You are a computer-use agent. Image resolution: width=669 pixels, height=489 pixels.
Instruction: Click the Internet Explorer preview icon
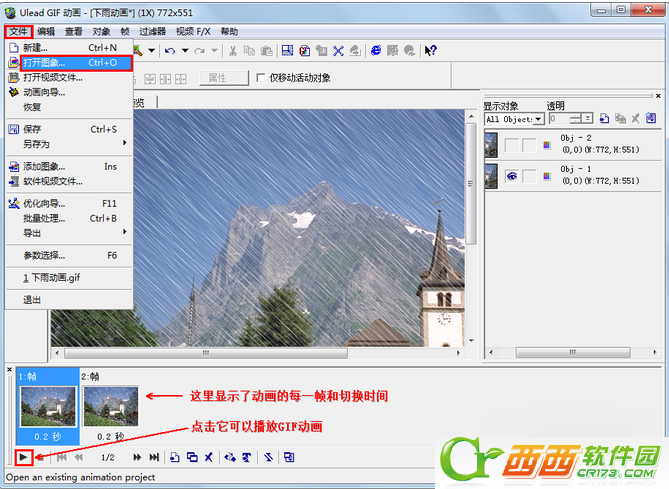click(376, 51)
